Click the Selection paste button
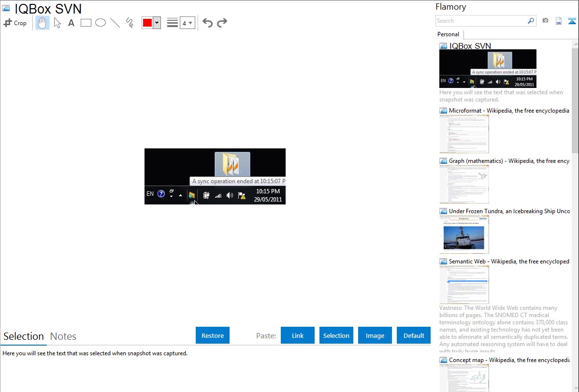 click(x=336, y=335)
